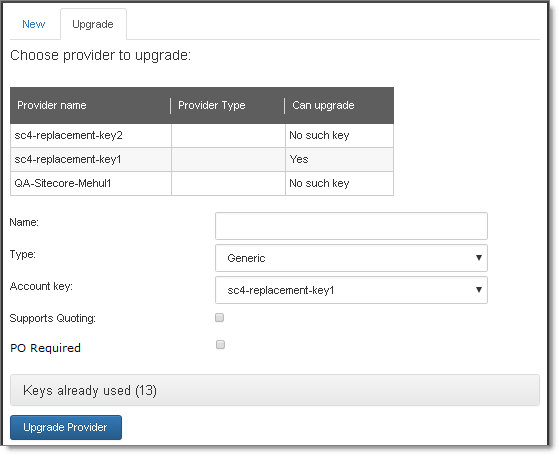This screenshot has width=559, height=455.
Task: Expand the Keys already used (13) section
Action: tap(275, 390)
